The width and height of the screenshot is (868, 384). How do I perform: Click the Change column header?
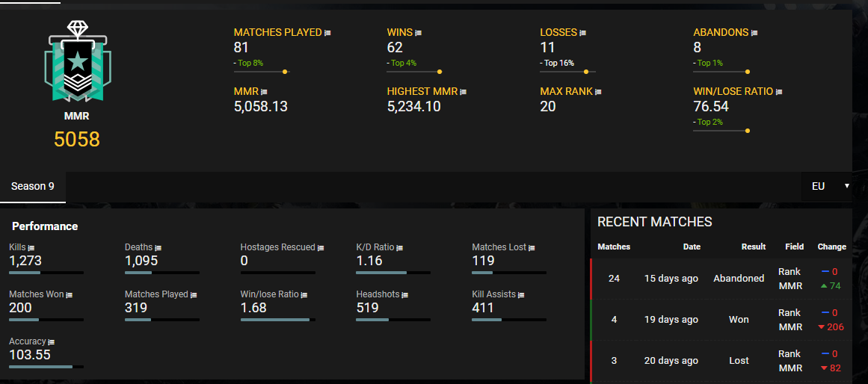point(832,247)
